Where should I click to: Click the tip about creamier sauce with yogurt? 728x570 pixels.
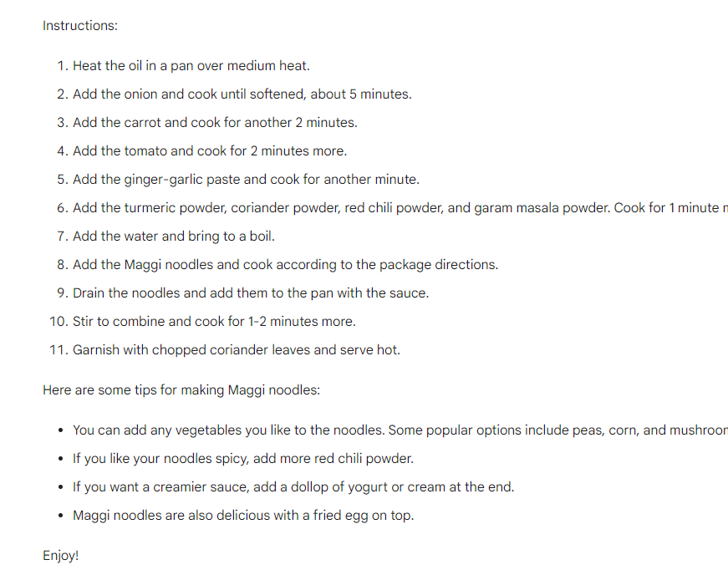[293, 487]
